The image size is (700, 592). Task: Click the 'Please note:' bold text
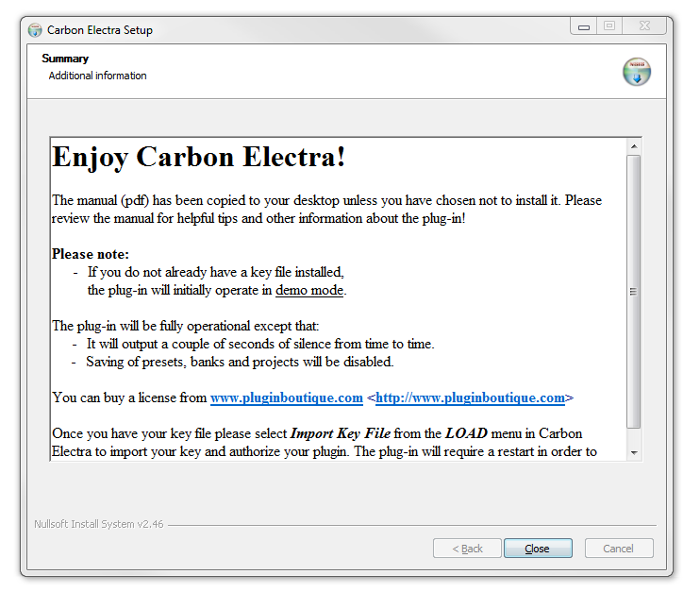pyautogui.click(x=91, y=254)
